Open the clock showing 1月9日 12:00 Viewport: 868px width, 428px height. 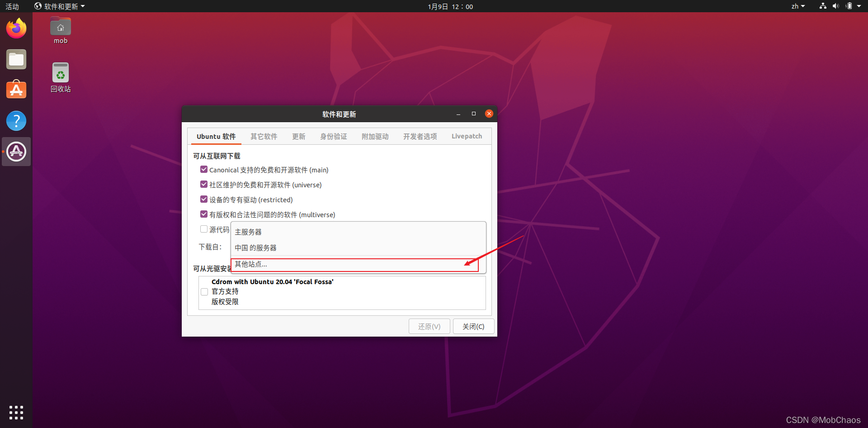(x=450, y=6)
